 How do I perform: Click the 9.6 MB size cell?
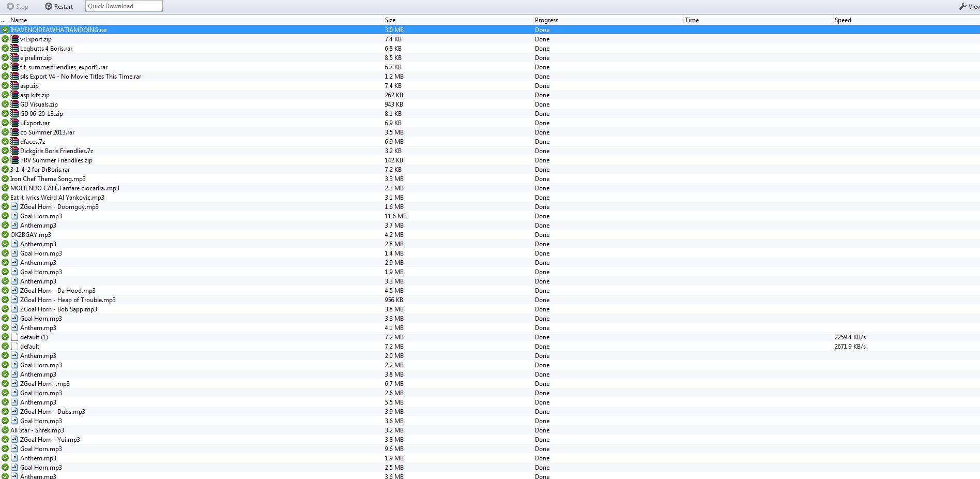pos(394,449)
